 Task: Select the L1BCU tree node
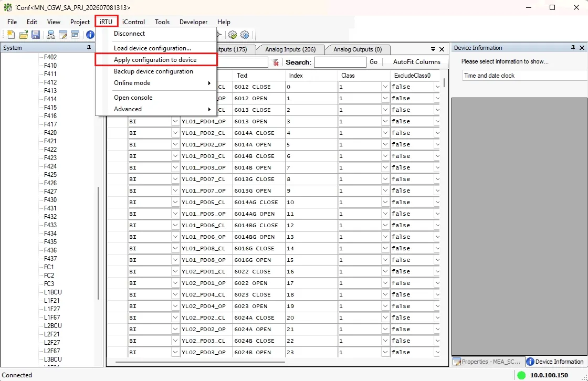coord(53,292)
